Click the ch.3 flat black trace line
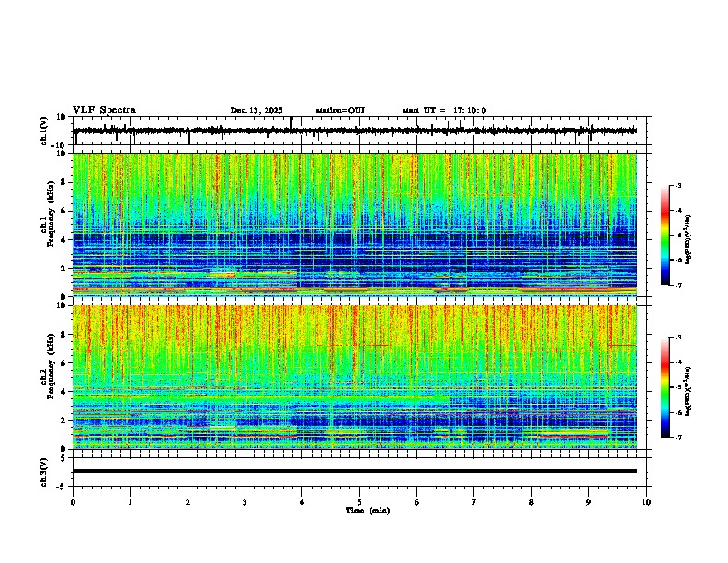 (355, 471)
